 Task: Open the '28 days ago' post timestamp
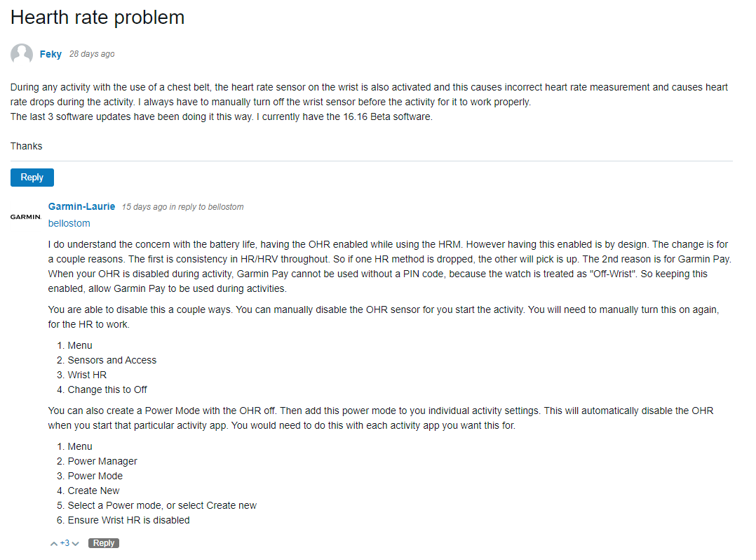click(x=92, y=54)
